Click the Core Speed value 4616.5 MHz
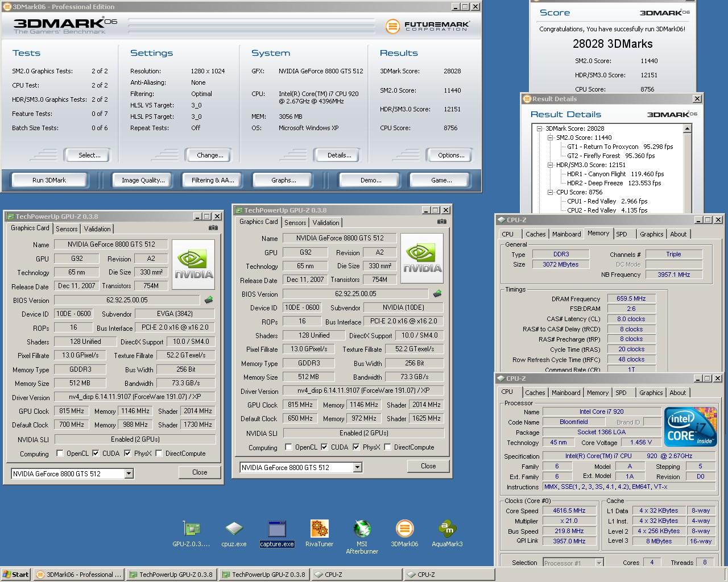The height and width of the screenshot is (582, 728). pos(569,510)
